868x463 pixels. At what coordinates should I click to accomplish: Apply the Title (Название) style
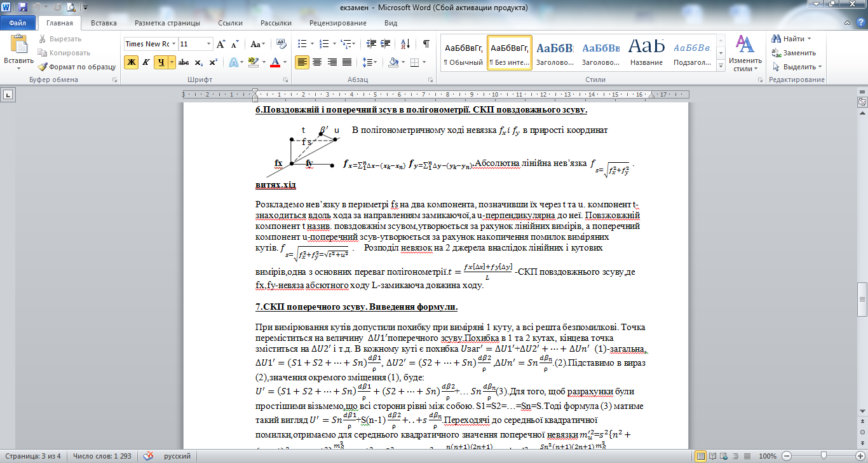click(646, 53)
